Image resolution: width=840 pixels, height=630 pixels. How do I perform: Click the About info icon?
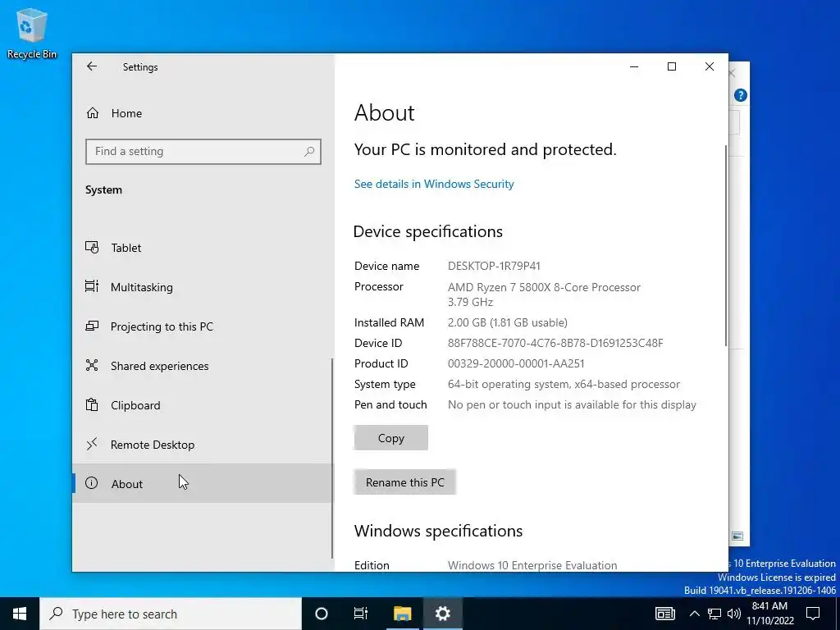[x=92, y=483]
